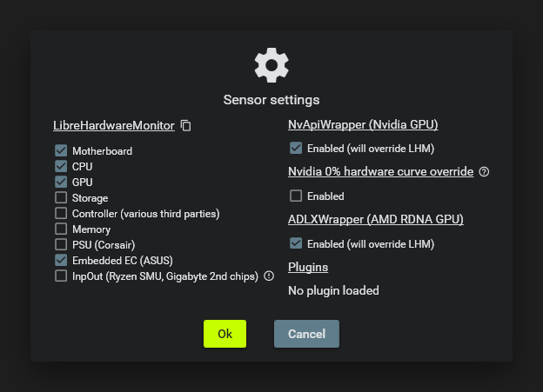Uncheck the GPU checkbox
Image resolution: width=543 pixels, height=392 pixels.
coord(61,182)
